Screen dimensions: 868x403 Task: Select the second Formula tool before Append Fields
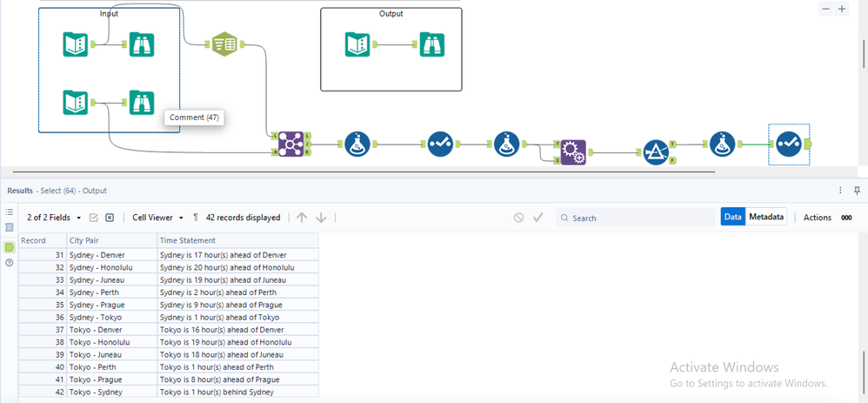tap(507, 144)
